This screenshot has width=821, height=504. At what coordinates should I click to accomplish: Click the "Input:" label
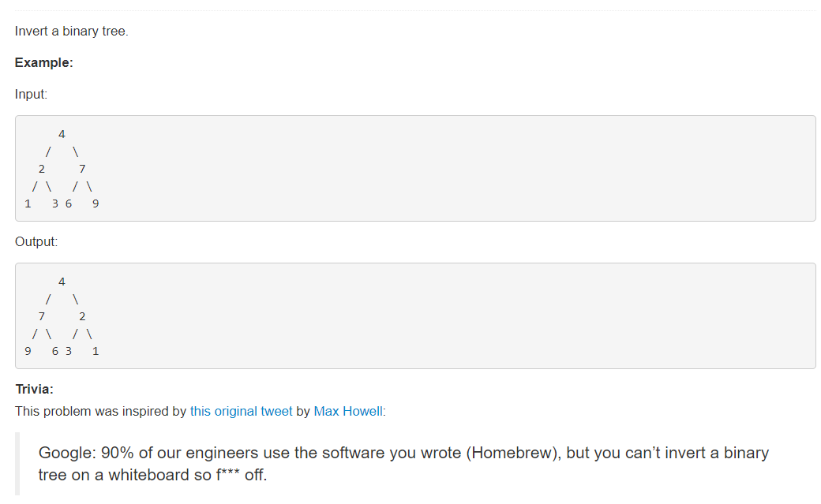[31, 94]
